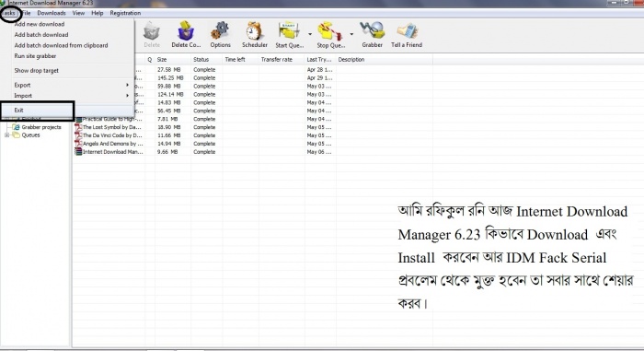Open the Scheduler clock icon
The image size is (644, 351).
pyautogui.click(x=254, y=31)
